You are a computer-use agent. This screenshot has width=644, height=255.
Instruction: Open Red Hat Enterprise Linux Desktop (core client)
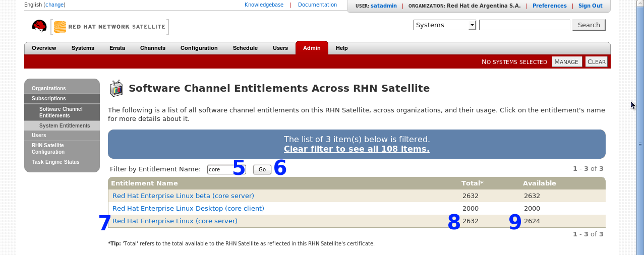(x=188, y=209)
